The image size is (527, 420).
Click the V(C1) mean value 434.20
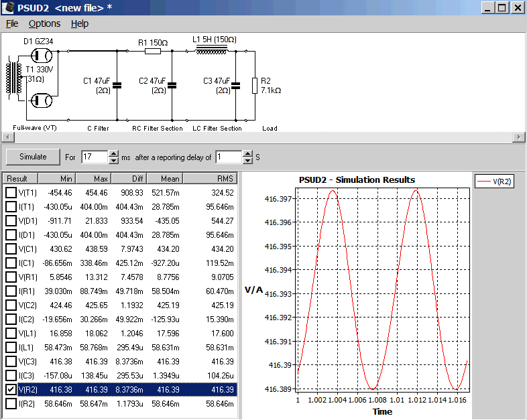pos(168,249)
